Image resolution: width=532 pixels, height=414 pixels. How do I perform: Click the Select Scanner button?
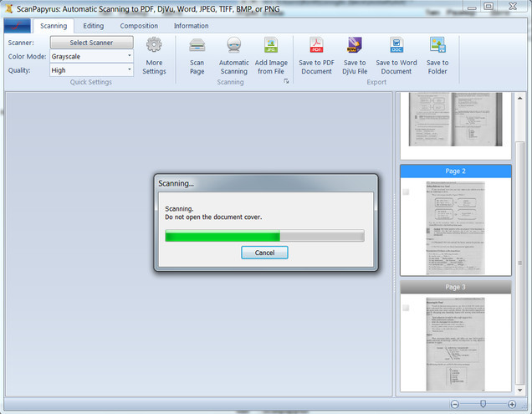(92, 43)
